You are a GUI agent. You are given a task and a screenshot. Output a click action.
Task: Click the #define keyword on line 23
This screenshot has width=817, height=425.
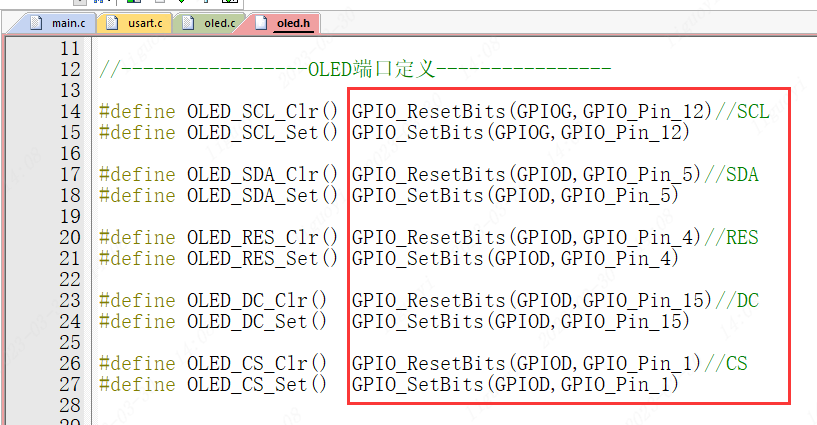[x=138, y=301]
